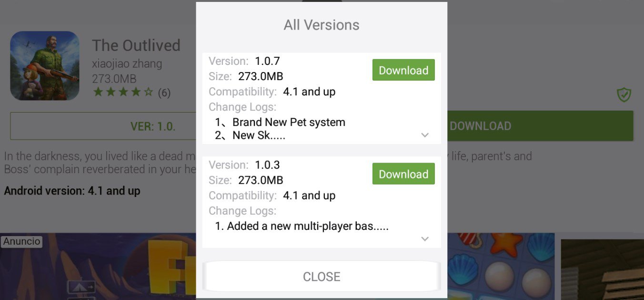Download version 1.0.7
644x300 pixels.
point(403,70)
